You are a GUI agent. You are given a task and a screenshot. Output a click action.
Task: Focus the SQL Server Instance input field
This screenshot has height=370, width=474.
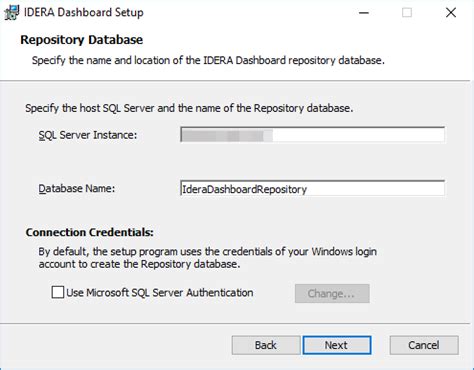point(312,135)
